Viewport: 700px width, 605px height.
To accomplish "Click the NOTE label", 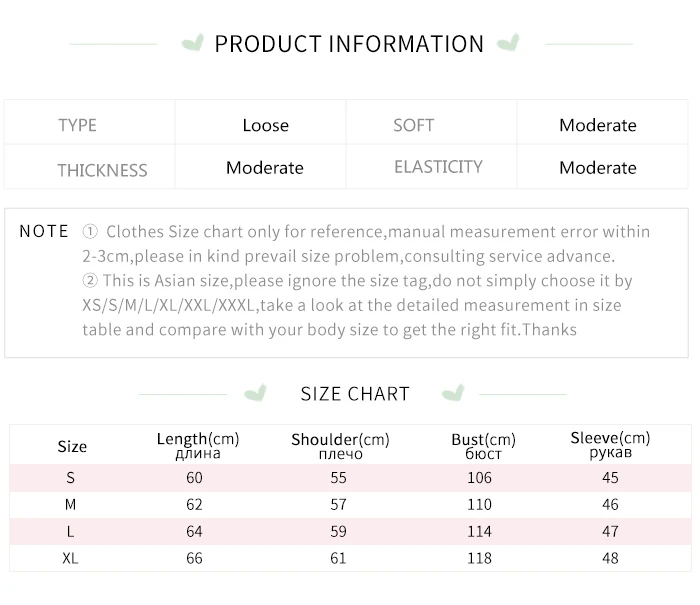I will 44,231.
